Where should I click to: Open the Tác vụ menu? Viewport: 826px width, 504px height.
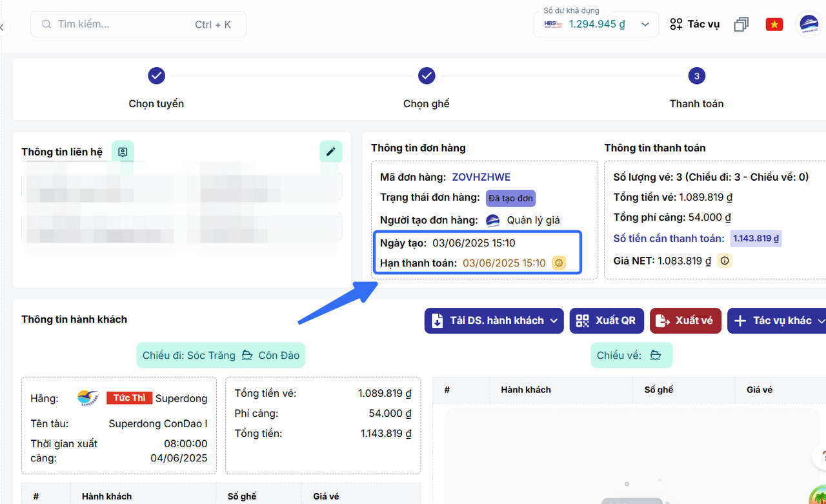(x=694, y=25)
